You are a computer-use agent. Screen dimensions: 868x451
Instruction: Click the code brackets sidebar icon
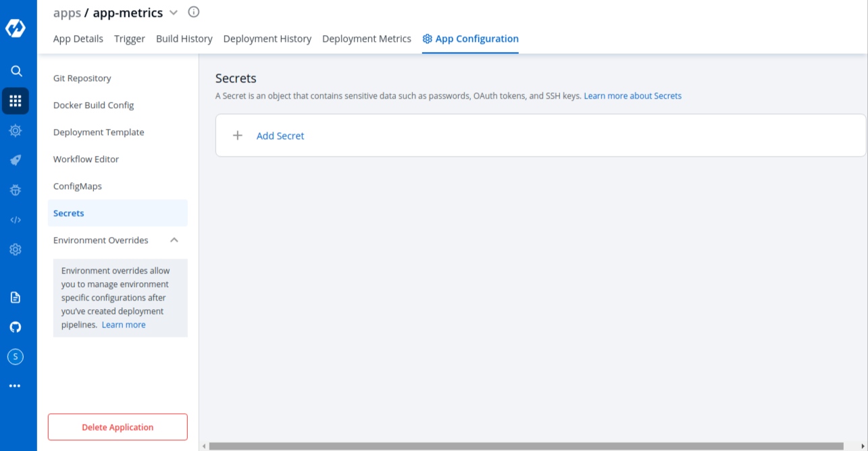coord(16,219)
